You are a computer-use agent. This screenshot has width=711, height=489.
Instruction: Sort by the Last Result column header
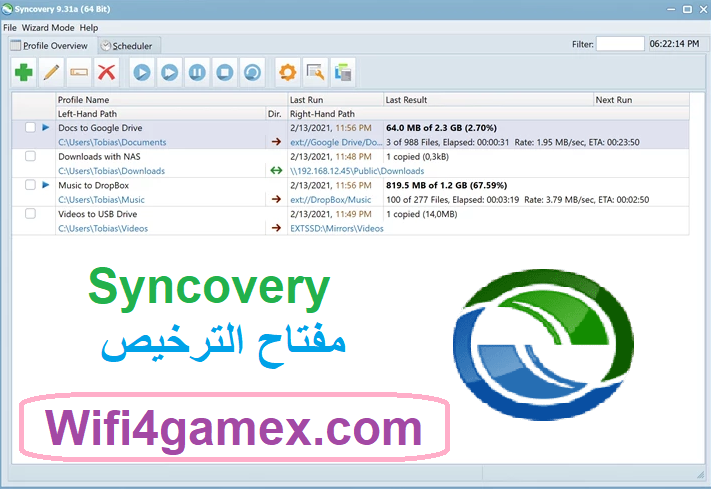(488, 100)
